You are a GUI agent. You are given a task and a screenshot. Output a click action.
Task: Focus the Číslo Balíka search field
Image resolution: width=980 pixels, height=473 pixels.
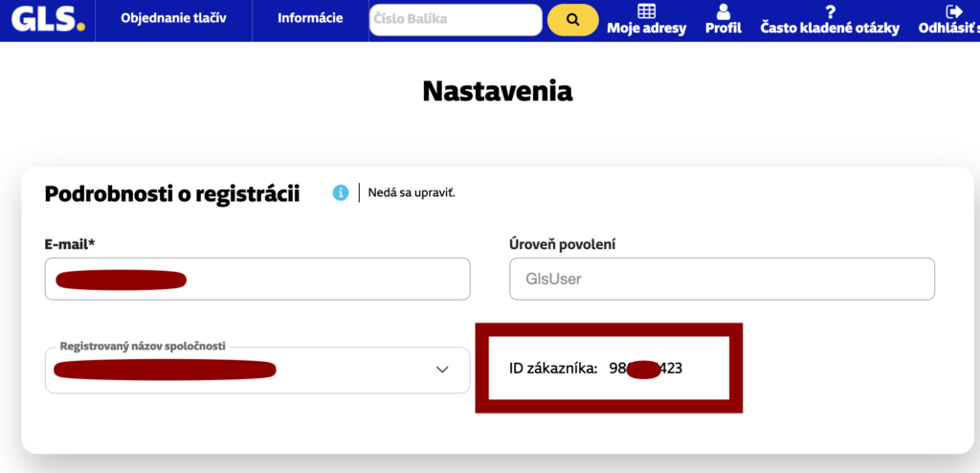click(455, 19)
